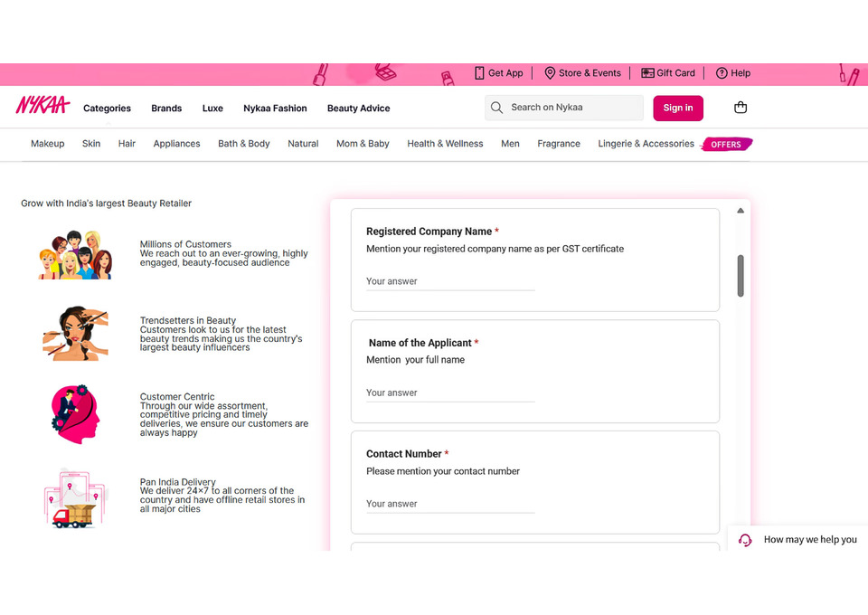
Task: Click the Help question mark icon
Action: tap(722, 73)
